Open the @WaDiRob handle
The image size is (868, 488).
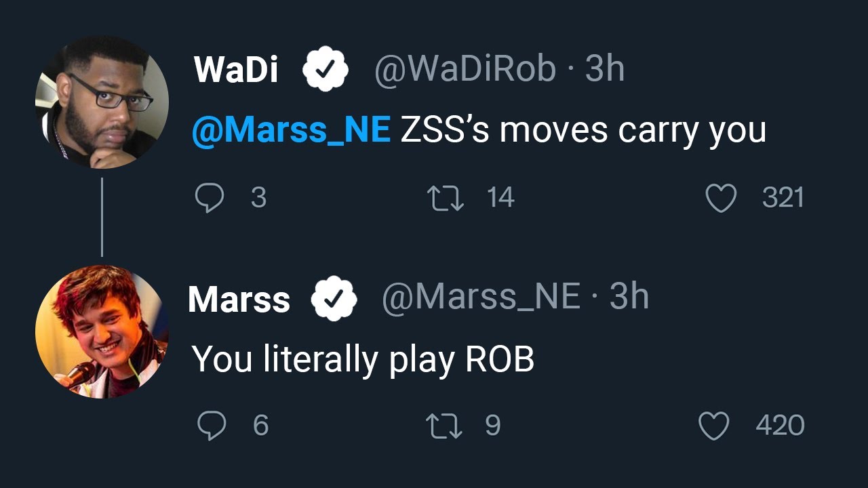coord(465,68)
